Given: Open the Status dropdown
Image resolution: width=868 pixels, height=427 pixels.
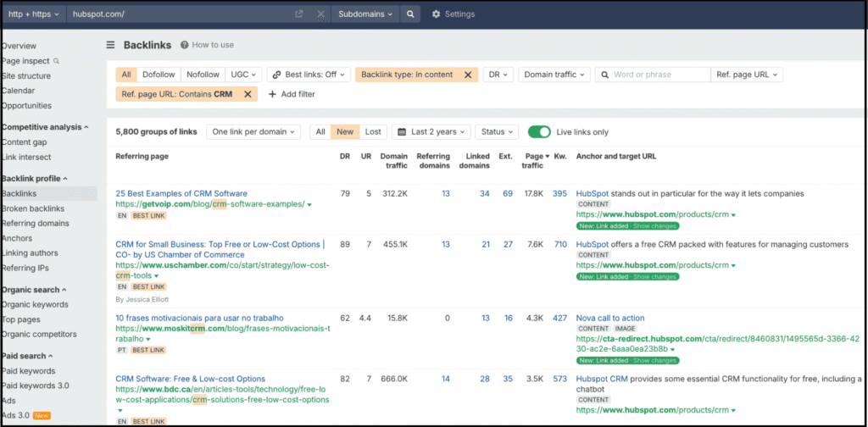Looking at the screenshot, I should [x=497, y=131].
